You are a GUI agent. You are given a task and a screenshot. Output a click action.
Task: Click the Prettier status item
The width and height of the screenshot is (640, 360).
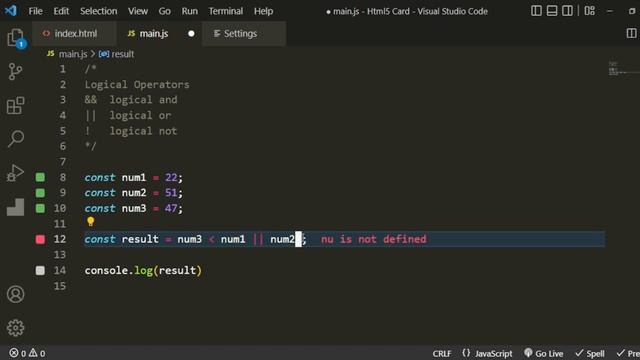[628, 353]
